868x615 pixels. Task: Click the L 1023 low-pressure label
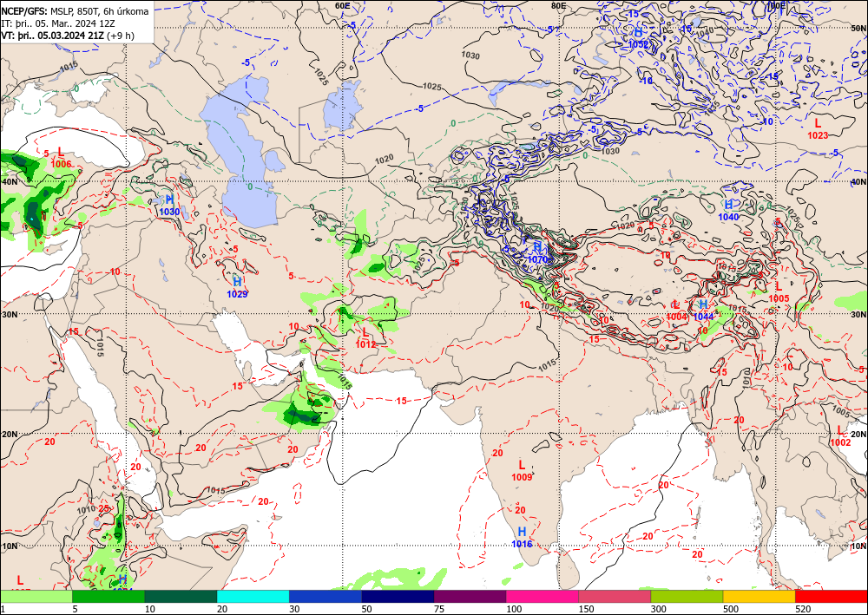tap(818, 128)
